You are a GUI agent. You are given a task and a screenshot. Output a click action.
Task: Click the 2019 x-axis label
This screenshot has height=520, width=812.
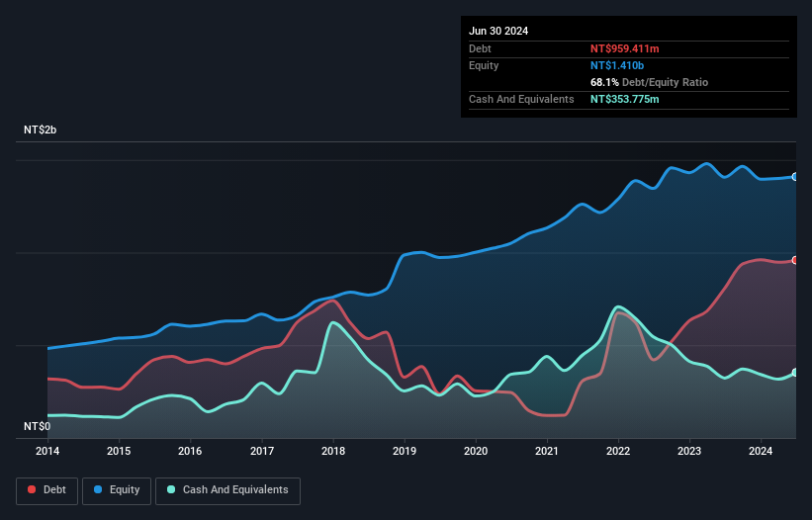[x=405, y=451]
